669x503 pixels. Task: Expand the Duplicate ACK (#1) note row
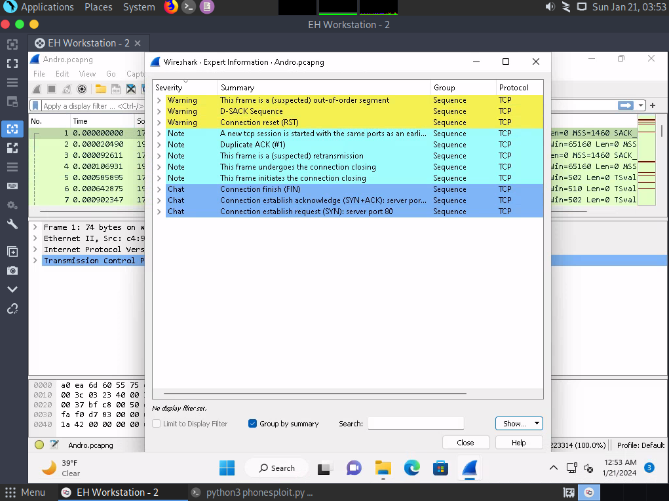[x=158, y=144]
